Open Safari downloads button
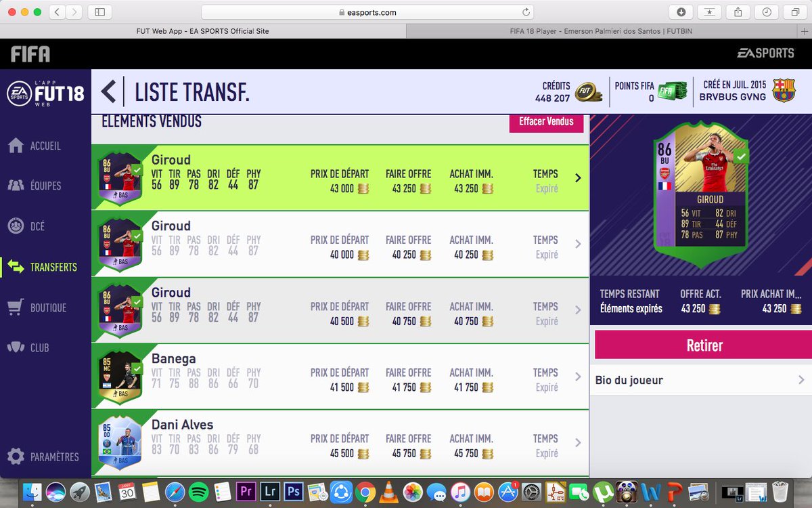This screenshot has height=508, width=812. coord(681,12)
